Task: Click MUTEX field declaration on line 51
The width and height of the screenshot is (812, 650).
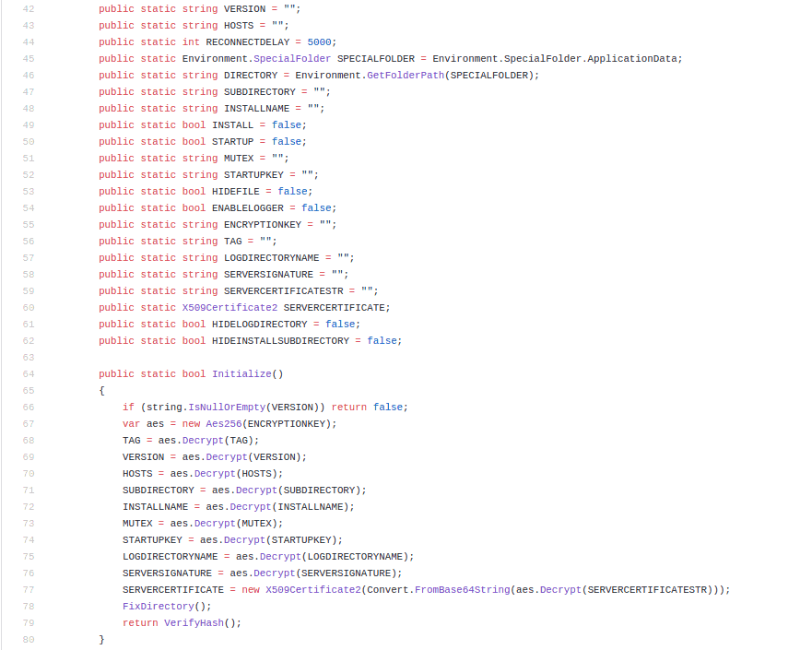Action: tap(239, 158)
